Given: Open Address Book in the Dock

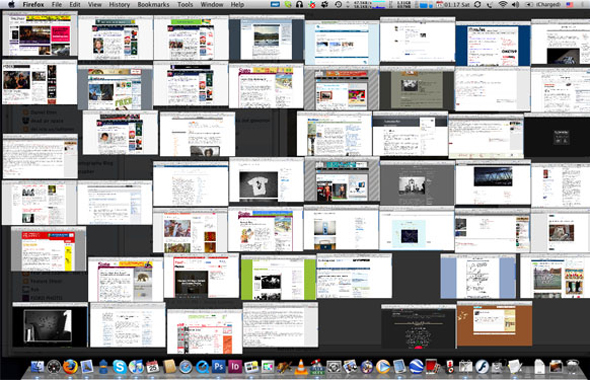Looking at the screenshot, I should coord(169,366).
